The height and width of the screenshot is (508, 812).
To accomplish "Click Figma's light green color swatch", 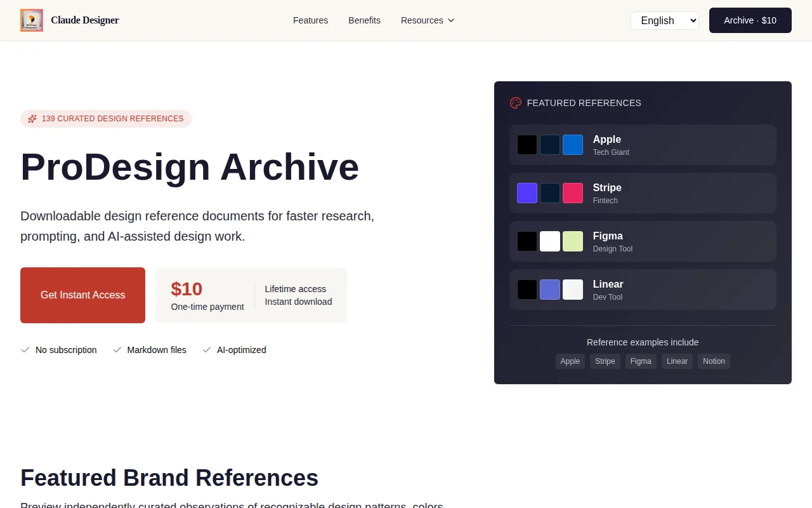I will 573,241.
